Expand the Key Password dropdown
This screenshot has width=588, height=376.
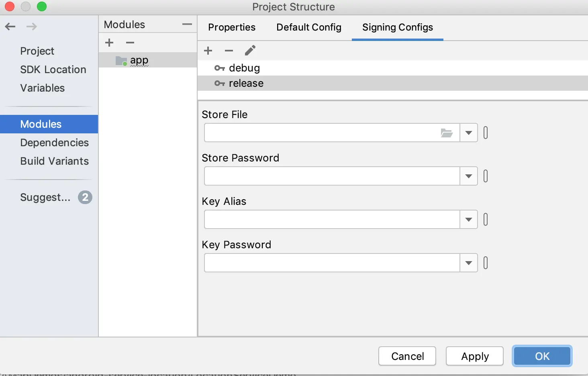click(468, 263)
